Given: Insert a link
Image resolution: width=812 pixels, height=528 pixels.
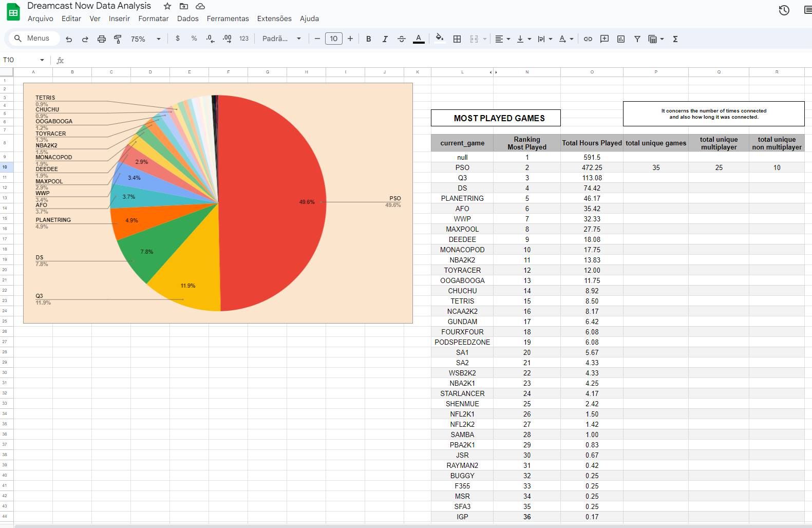Looking at the screenshot, I should (x=588, y=39).
